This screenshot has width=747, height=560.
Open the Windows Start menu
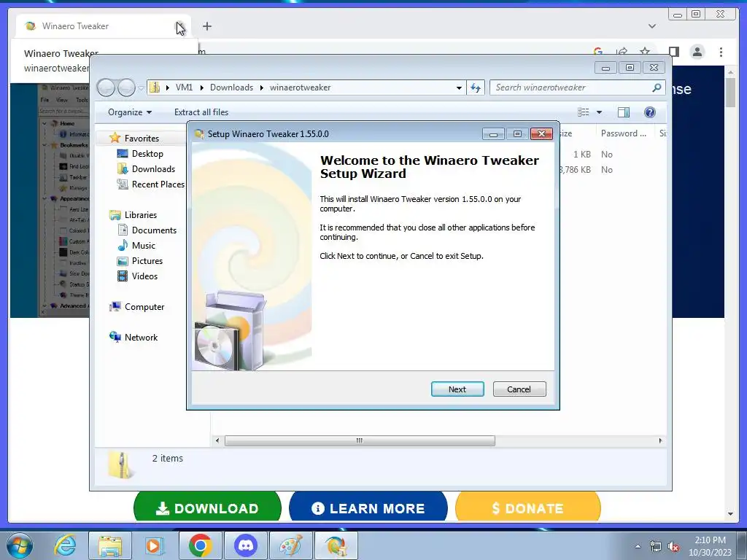tap(20, 545)
